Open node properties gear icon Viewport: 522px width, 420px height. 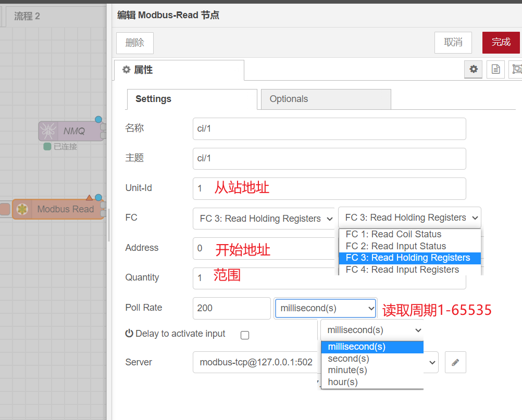coord(474,69)
